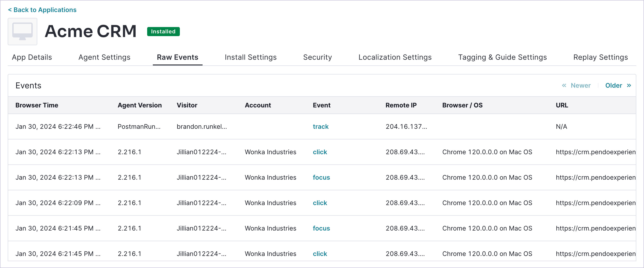This screenshot has height=268, width=644.
Task: Open the App Details tab
Action: click(32, 57)
